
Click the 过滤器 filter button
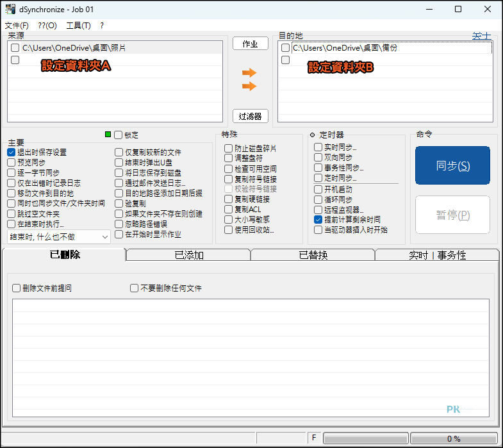[x=251, y=116]
